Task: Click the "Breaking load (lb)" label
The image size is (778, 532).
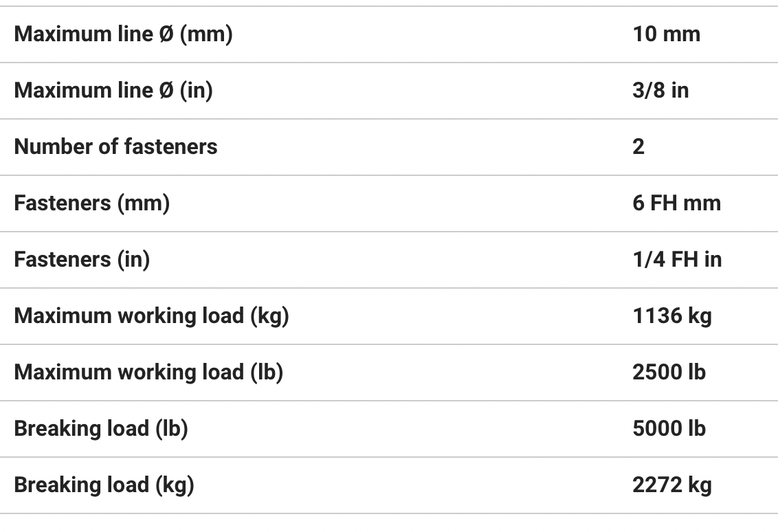Action: (x=101, y=428)
